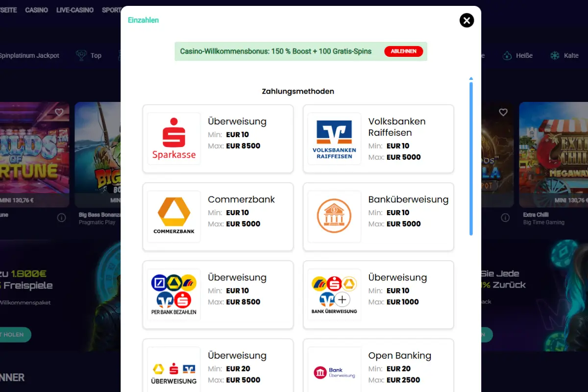588x392 pixels.
Task: Click the Open Banking Bank Überweisung logo
Action: 334,373
